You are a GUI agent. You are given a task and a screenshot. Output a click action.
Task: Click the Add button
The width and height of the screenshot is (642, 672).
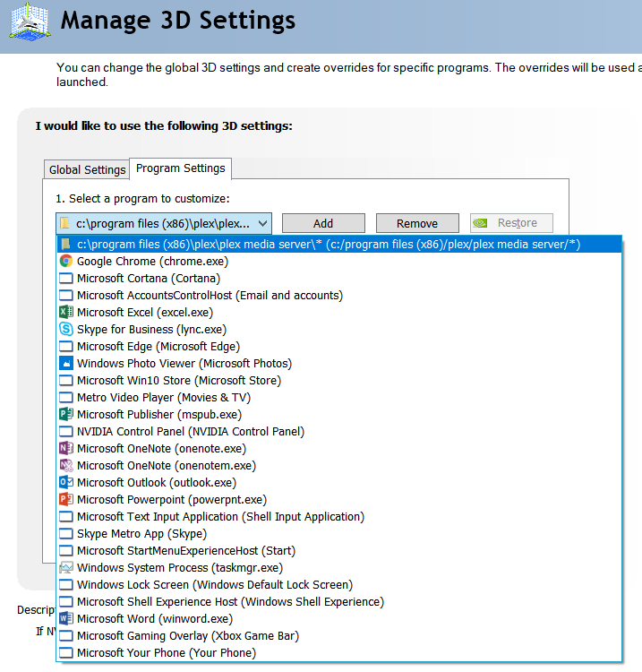tap(323, 223)
